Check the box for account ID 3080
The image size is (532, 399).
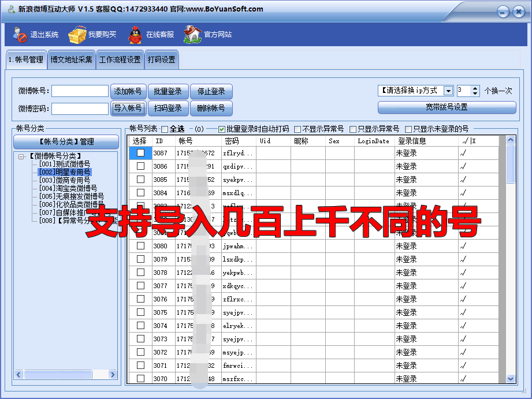click(x=140, y=246)
